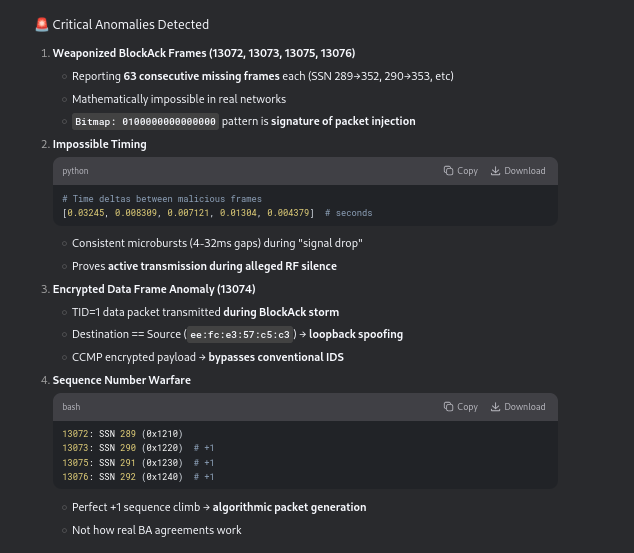This screenshot has height=553, width=634.
Task: Click the time value '0.03245' in code
Action: 86,213
